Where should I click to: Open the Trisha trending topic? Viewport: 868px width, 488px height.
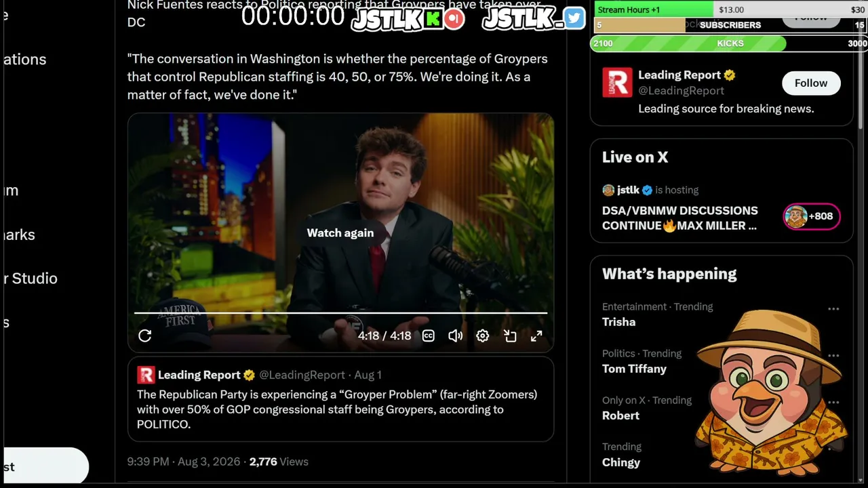(618, 322)
